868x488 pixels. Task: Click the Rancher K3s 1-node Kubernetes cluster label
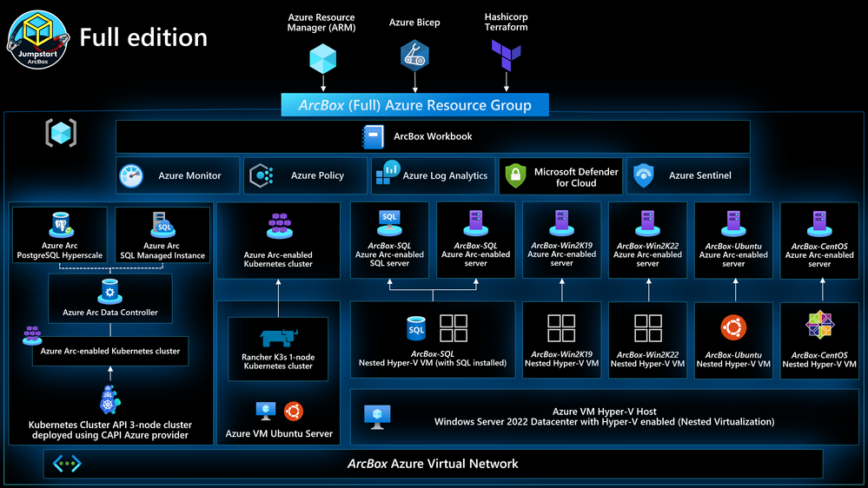coord(278,361)
